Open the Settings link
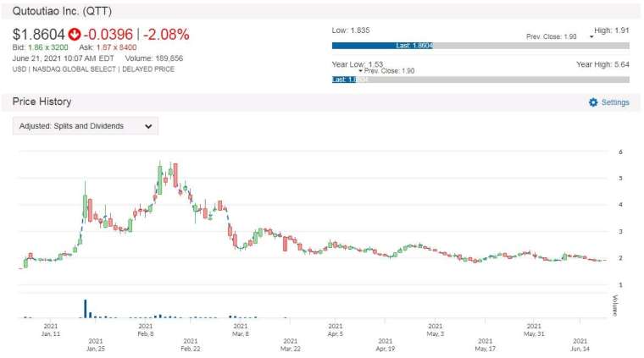Viewport: 644px width, 358px height. [615, 102]
